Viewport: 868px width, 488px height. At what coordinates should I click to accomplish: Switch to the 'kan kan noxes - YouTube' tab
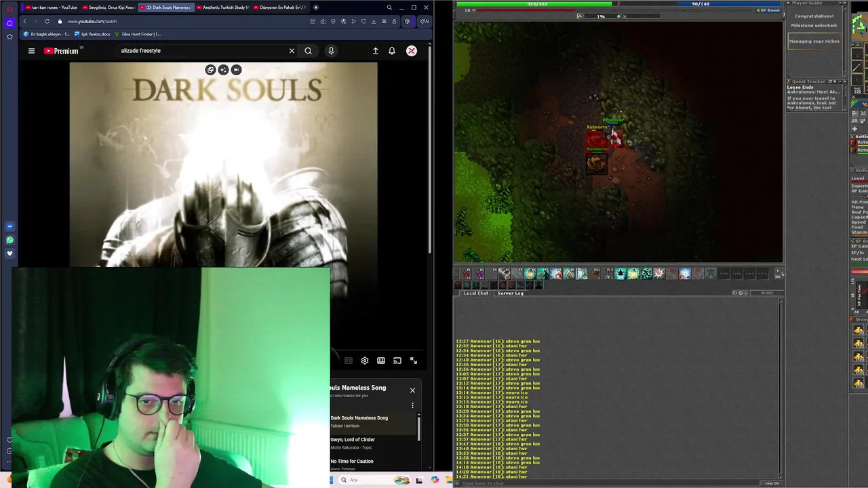click(x=52, y=7)
